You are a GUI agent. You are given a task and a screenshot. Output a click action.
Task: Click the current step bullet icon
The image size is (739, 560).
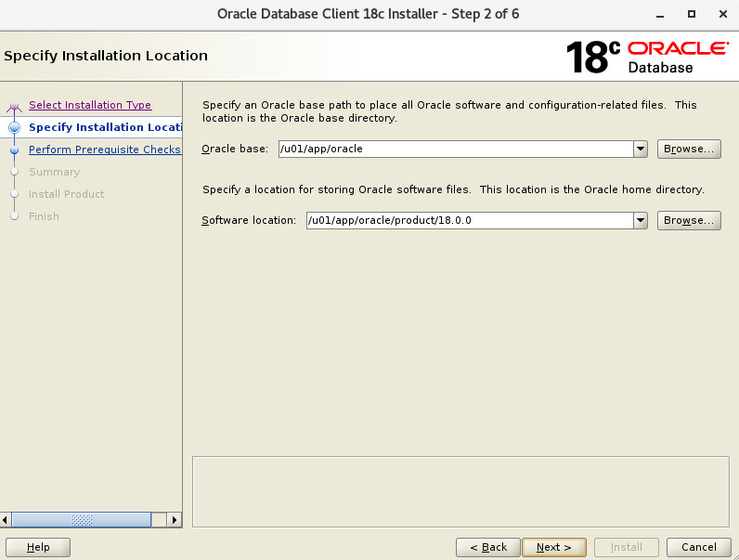(15, 127)
